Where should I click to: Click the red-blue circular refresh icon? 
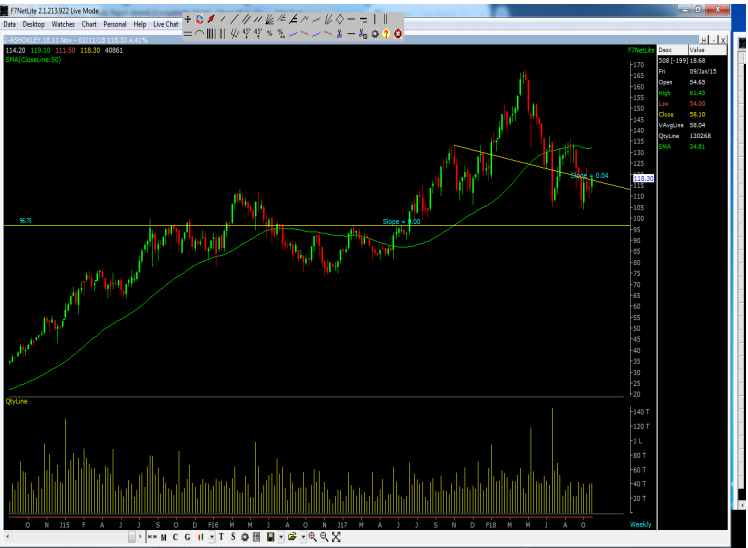[199, 19]
